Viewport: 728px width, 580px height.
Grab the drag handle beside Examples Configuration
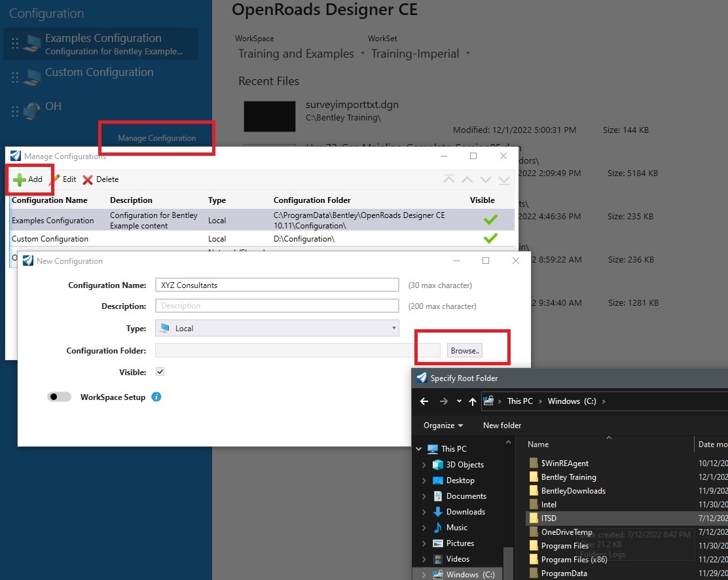[x=15, y=43]
